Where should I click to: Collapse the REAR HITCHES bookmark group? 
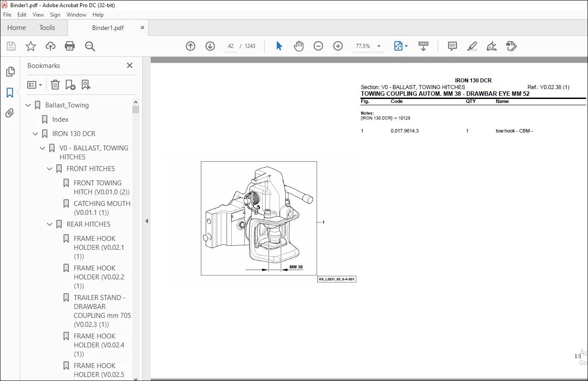[50, 224]
